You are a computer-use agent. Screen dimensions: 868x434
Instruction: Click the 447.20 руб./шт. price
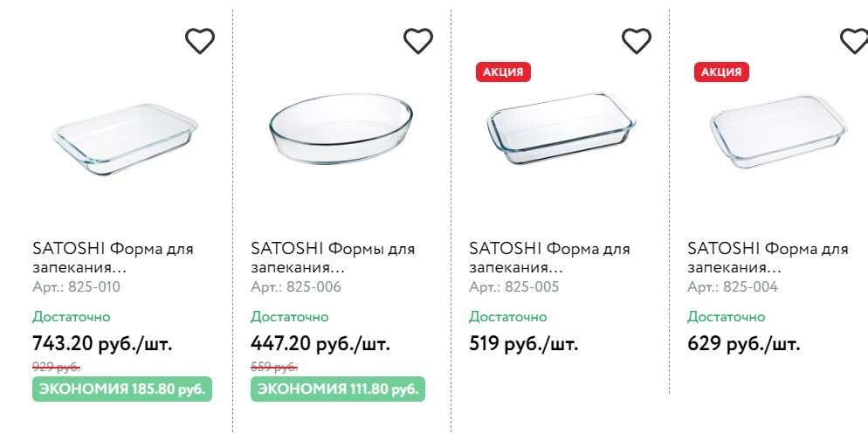pyautogui.click(x=320, y=343)
